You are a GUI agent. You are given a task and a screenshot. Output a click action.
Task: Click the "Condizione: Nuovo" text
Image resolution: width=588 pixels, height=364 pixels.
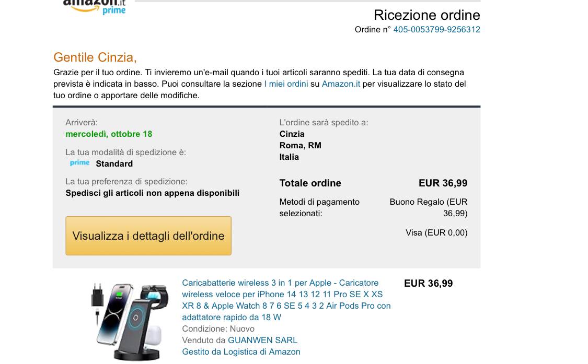218,329
